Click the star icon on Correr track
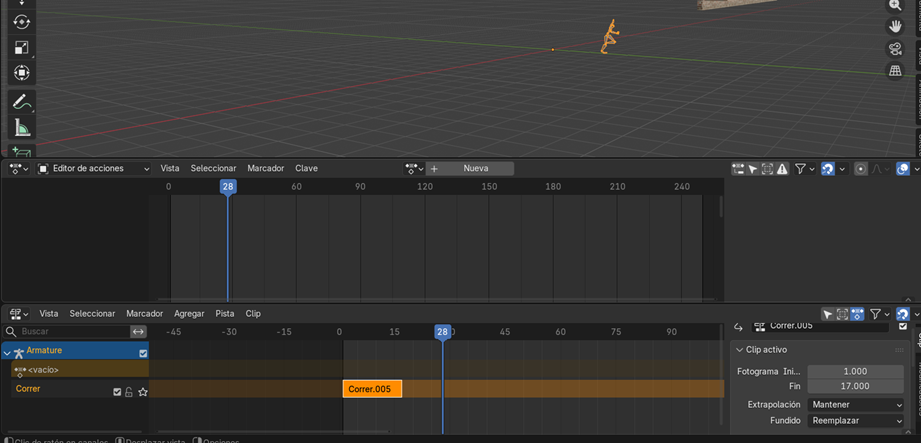 142,392
